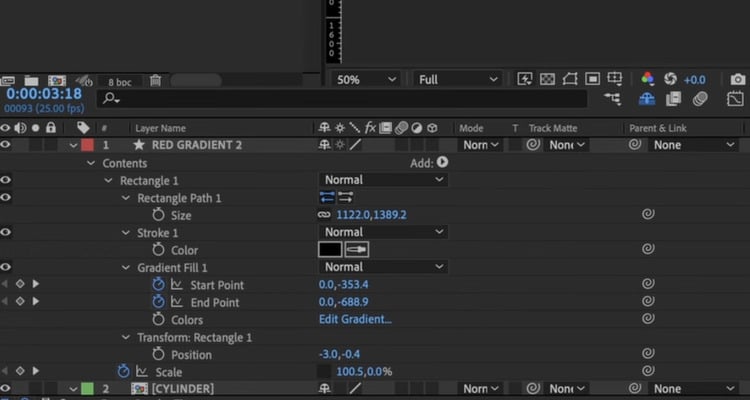Enable motion blur for the composition

[x=700, y=99]
